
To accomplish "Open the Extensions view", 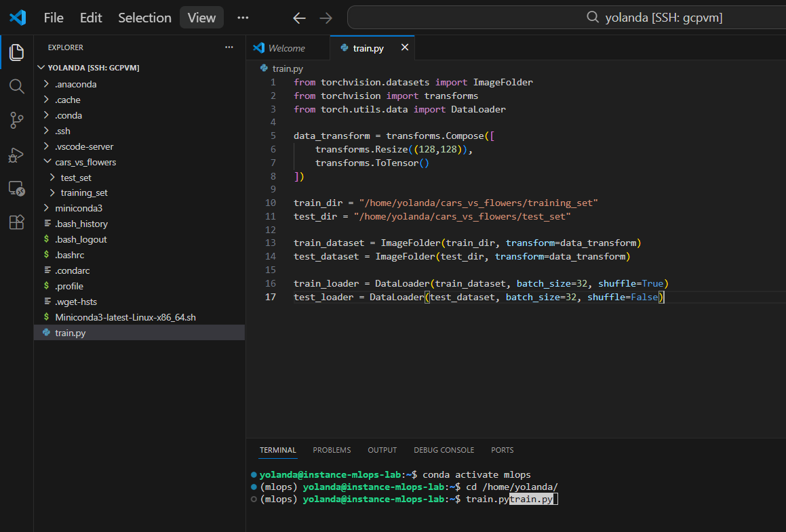I will [x=17, y=222].
